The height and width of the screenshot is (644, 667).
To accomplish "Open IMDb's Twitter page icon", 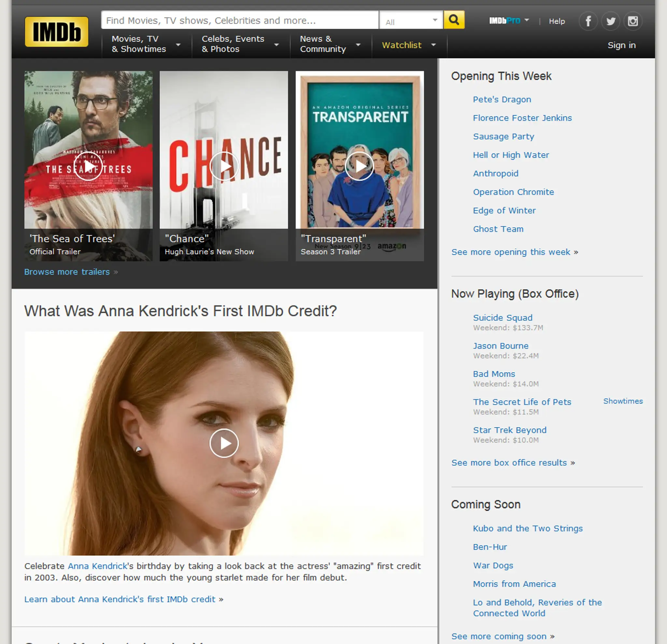I will pos(611,21).
